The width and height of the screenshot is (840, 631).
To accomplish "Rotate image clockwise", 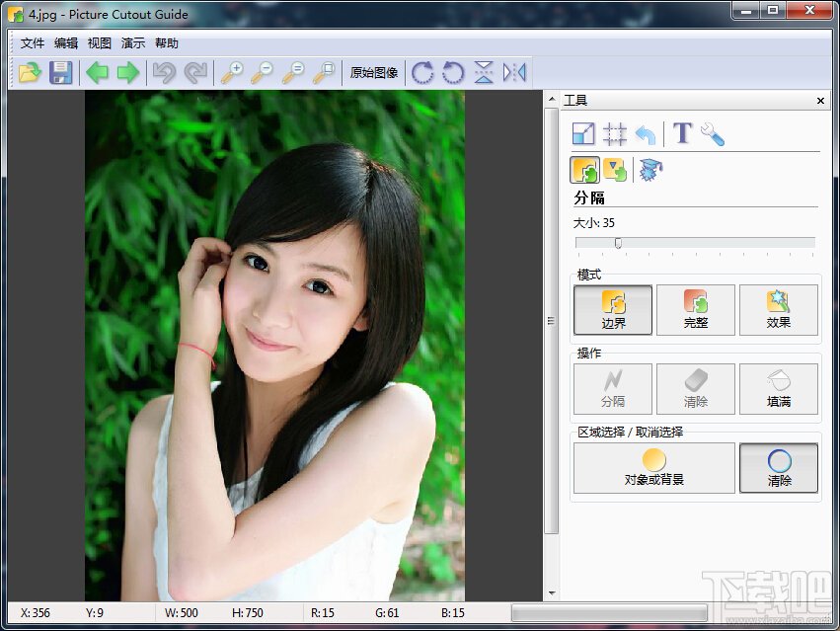I will 422,72.
